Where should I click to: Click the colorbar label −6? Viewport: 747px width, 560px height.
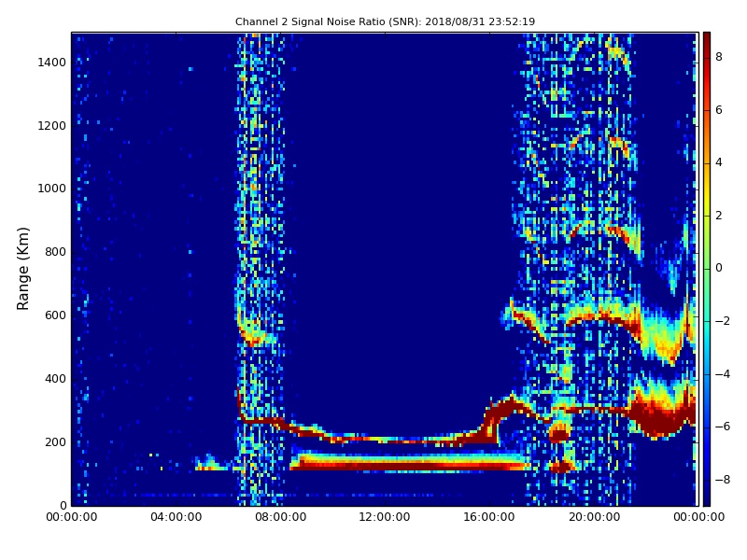point(723,427)
